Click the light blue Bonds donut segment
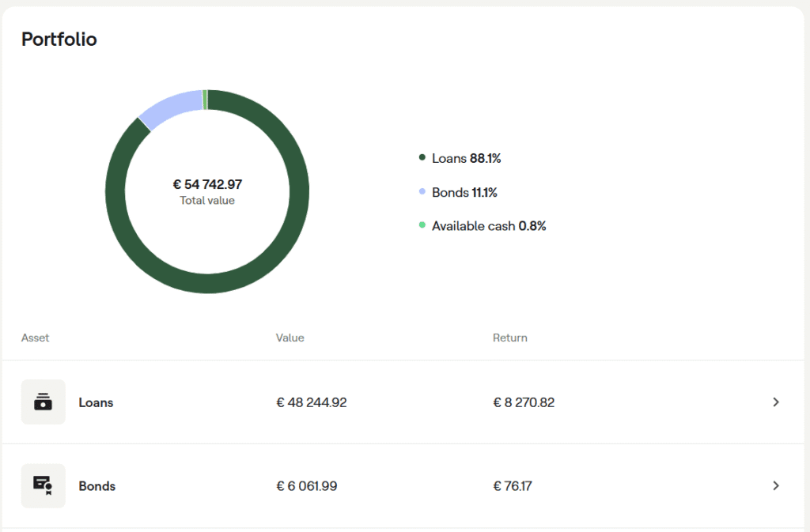The height and width of the screenshot is (532, 810). [x=171, y=107]
